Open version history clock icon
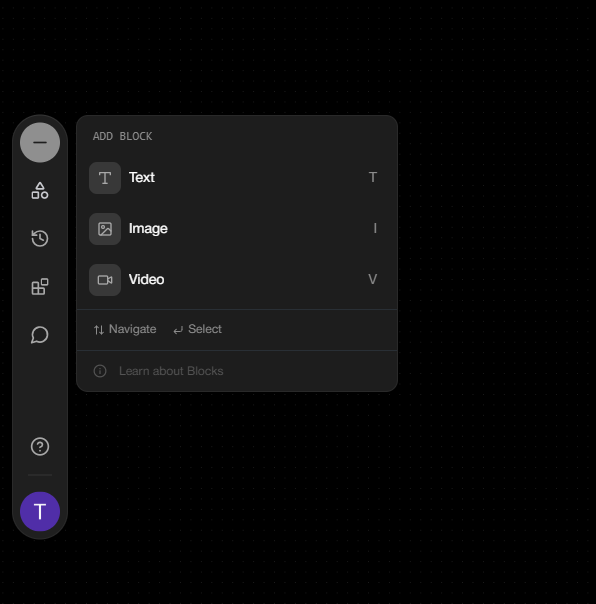The width and height of the screenshot is (596, 604). pyautogui.click(x=40, y=238)
